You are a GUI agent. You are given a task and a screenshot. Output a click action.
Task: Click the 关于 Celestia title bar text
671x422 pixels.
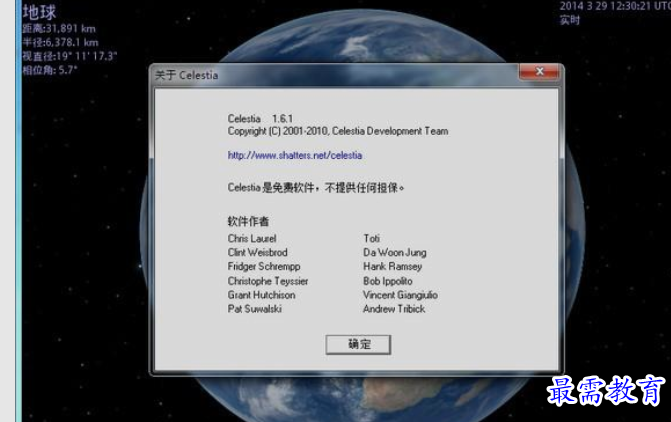pos(187,75)
